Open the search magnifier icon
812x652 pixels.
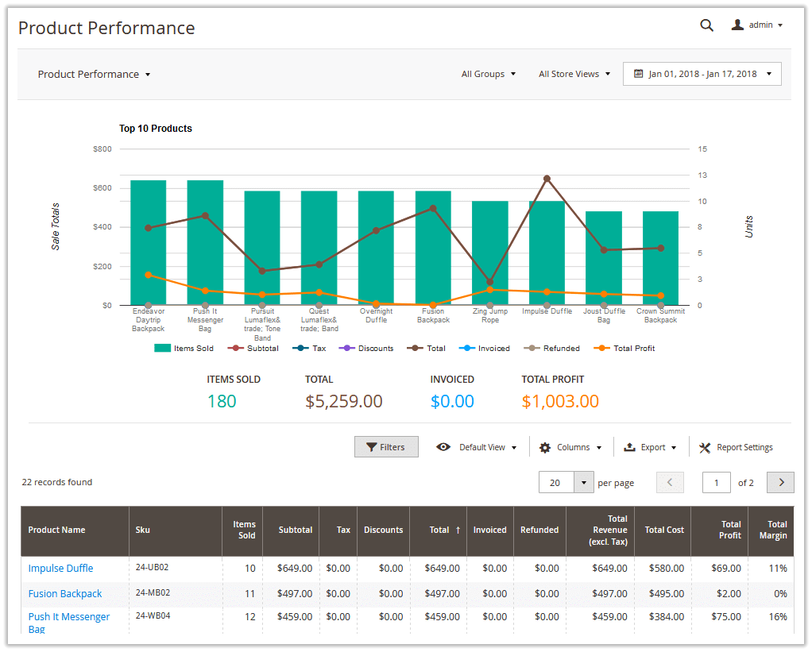tap(706, 25)
